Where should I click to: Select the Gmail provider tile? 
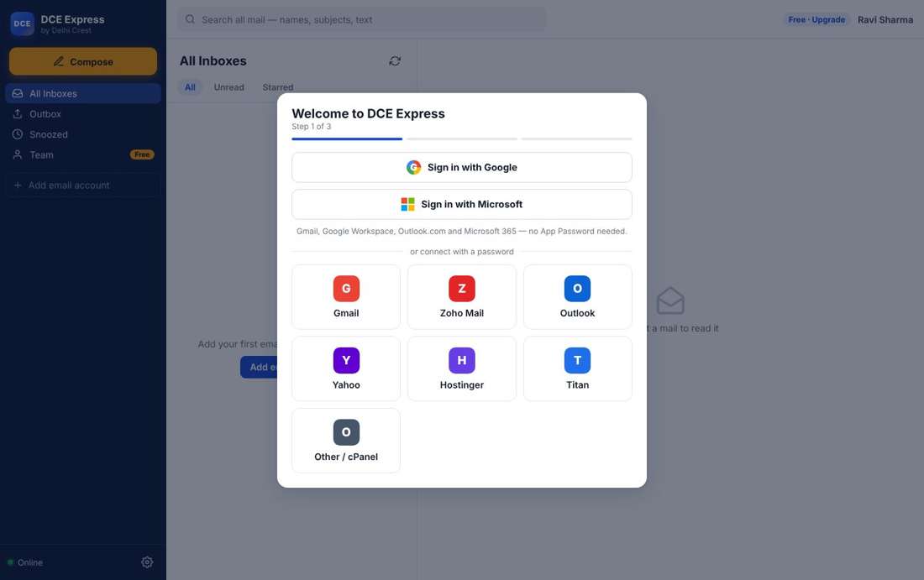coord(346,297)
